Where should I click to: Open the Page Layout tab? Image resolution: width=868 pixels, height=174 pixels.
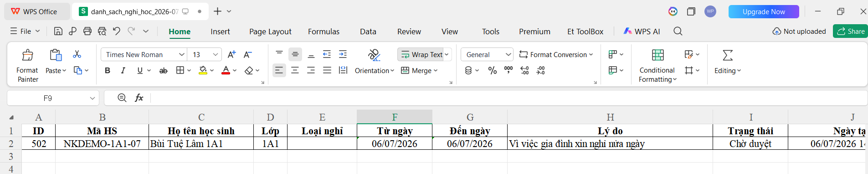click(x=270, y=32)
